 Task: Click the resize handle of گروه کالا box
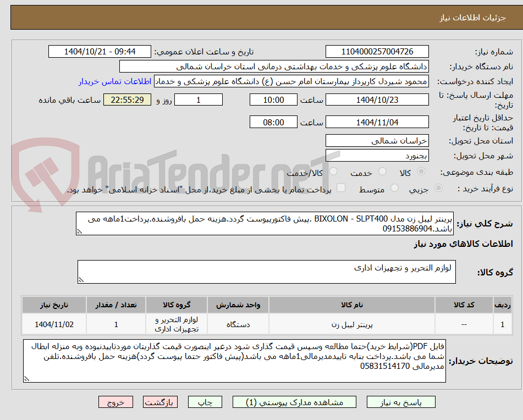point(81,280)
